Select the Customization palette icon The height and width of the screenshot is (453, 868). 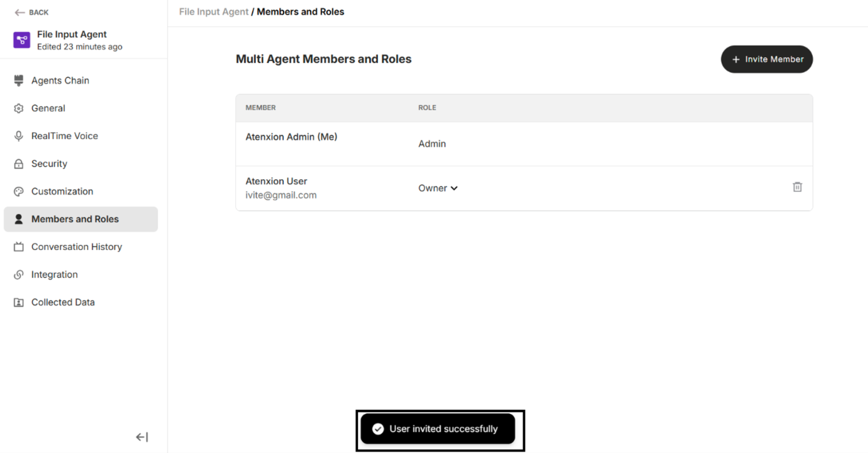(x=19, y=191)
